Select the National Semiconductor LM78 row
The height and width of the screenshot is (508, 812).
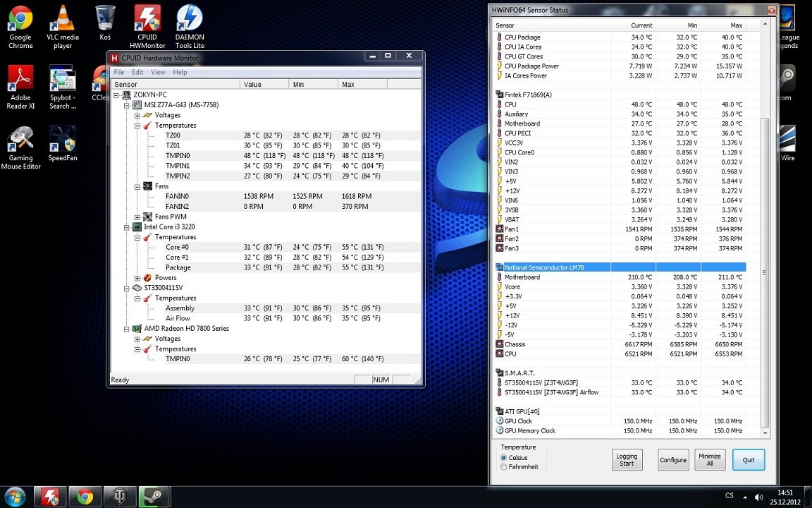[620, 267]
